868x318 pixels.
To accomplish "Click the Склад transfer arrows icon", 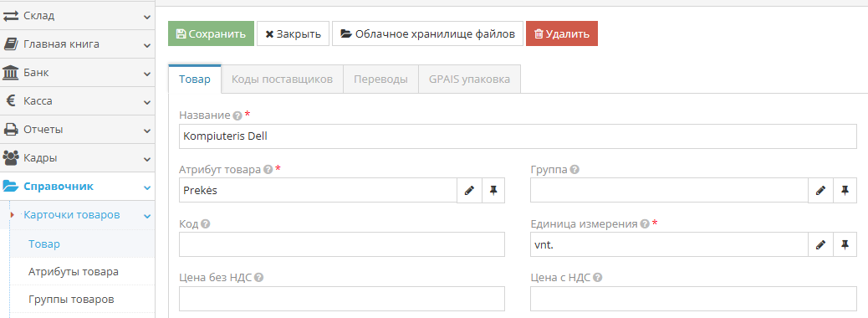I will [11, 16].
